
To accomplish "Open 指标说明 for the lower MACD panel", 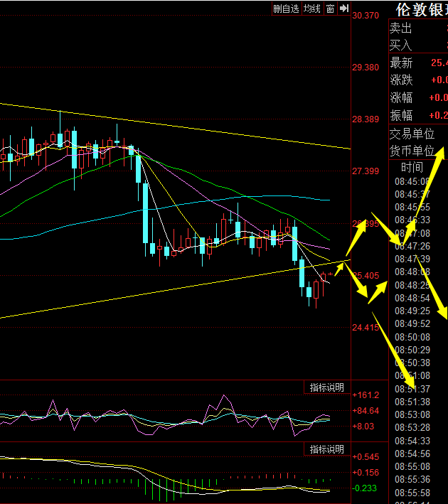I will click(326, 449).
